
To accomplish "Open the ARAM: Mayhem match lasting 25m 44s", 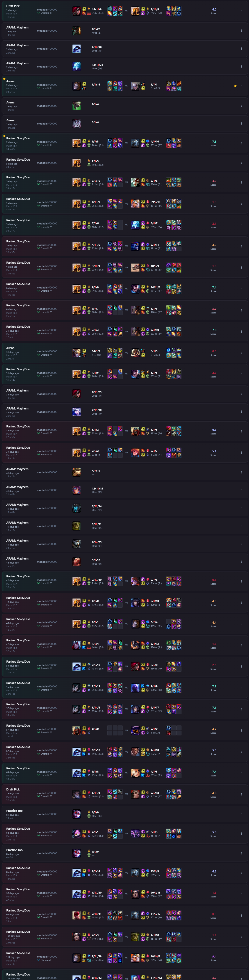I will click(x=124, y=67).
